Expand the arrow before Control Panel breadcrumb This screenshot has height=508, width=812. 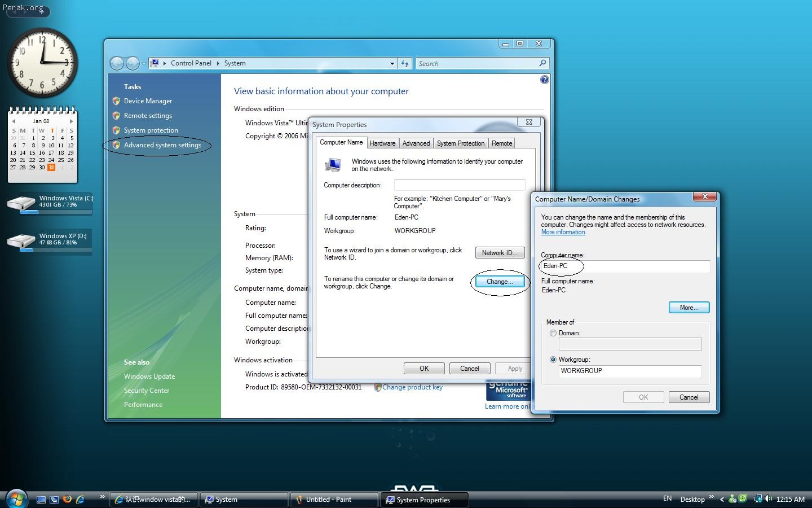pos(165,63)
